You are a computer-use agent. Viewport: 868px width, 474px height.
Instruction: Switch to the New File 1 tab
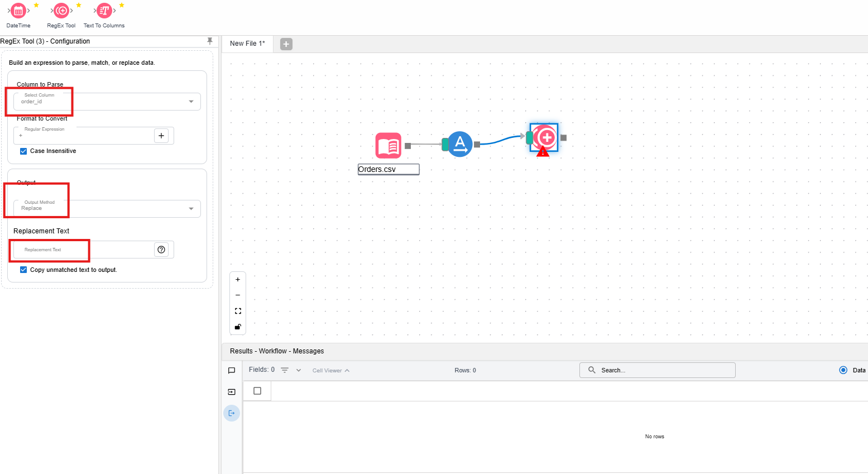point(247,44)
